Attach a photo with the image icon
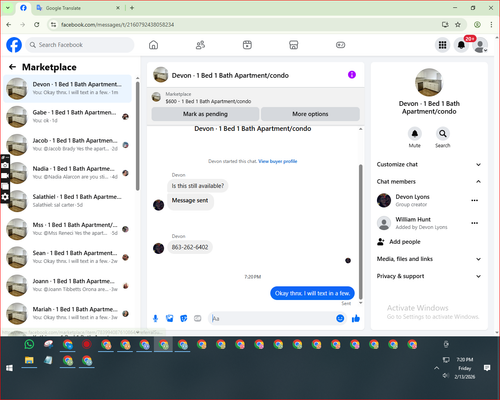The height and width of the screenshot is (400, 500). (169, 318)
